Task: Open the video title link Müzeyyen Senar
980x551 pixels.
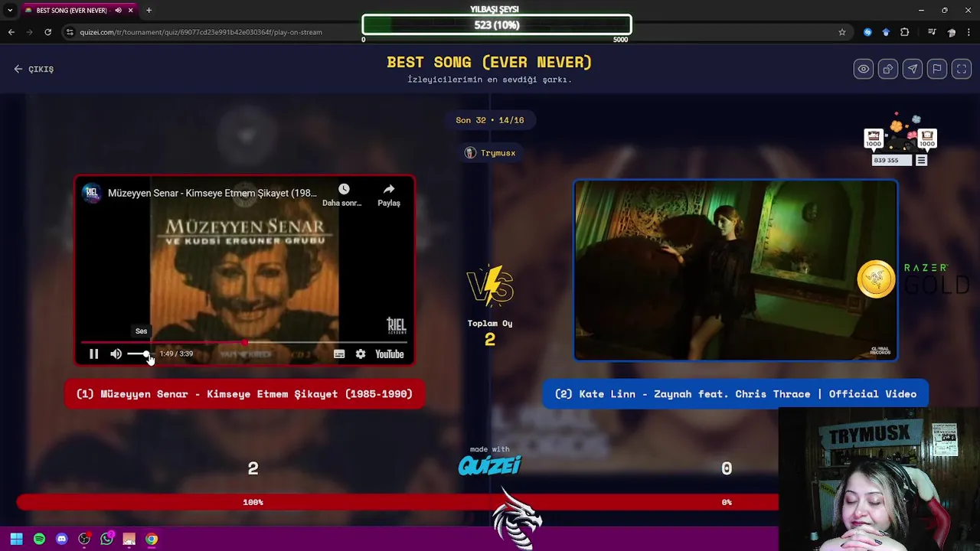Action: 212,193
